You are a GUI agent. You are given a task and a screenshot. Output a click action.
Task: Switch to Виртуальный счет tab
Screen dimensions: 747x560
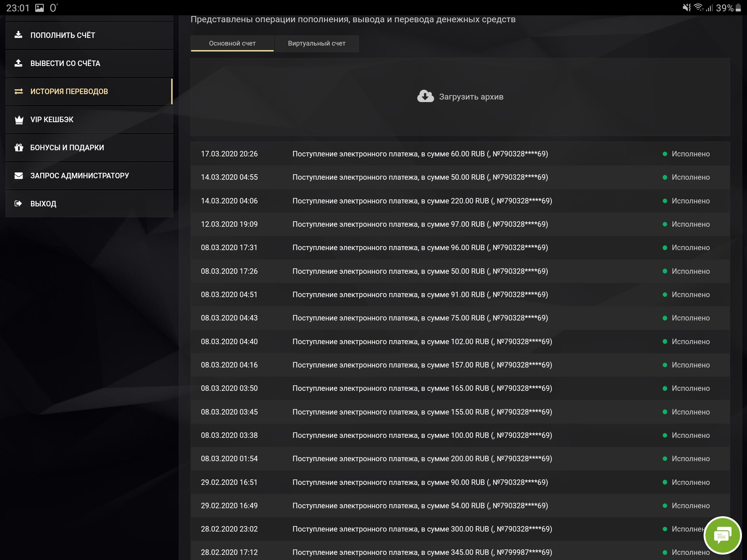317,43
